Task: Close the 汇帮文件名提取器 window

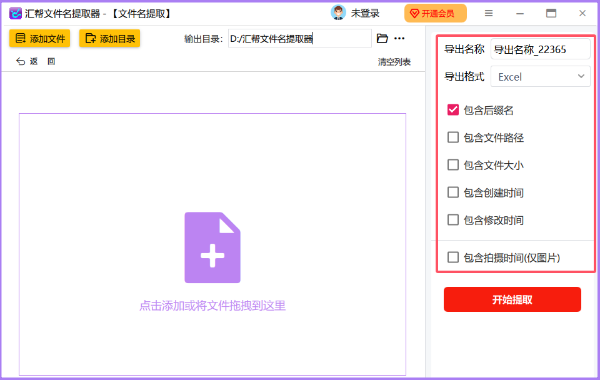Action: pyautogui.click(x=582, y=13)
